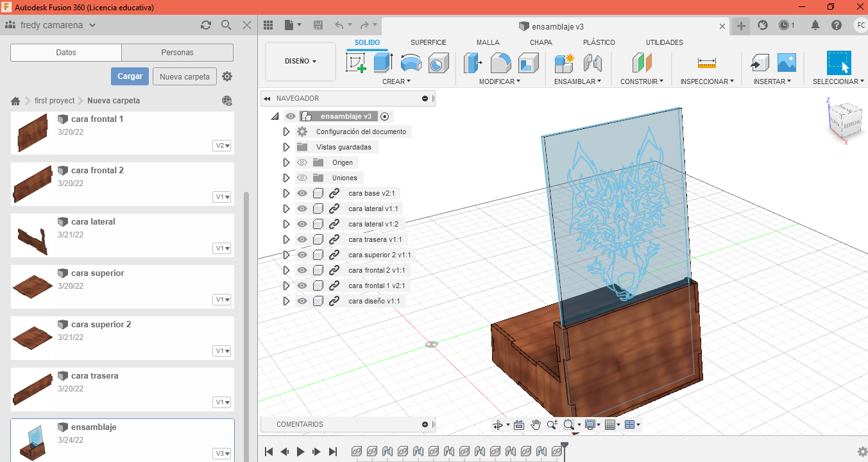This screenshot has width=868, height=462.
Task: Open the Help question mark icon
Action: [837, 25]
